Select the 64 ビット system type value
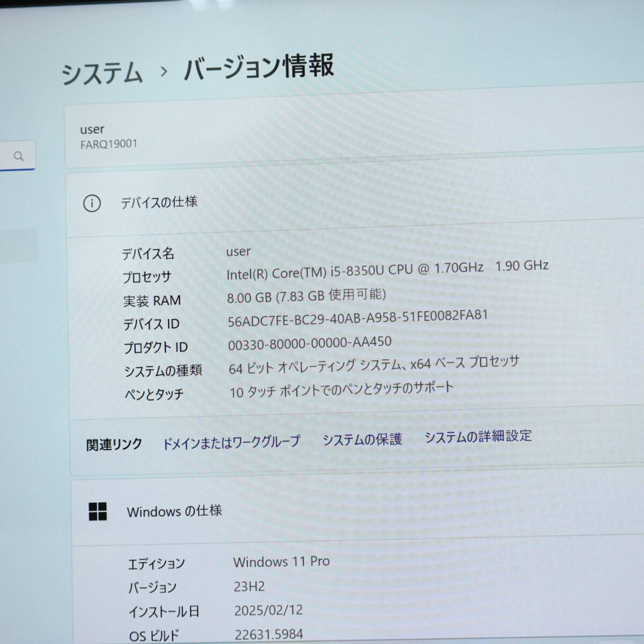Viewport: 644px width, 644px height. (x=374, y=365)
